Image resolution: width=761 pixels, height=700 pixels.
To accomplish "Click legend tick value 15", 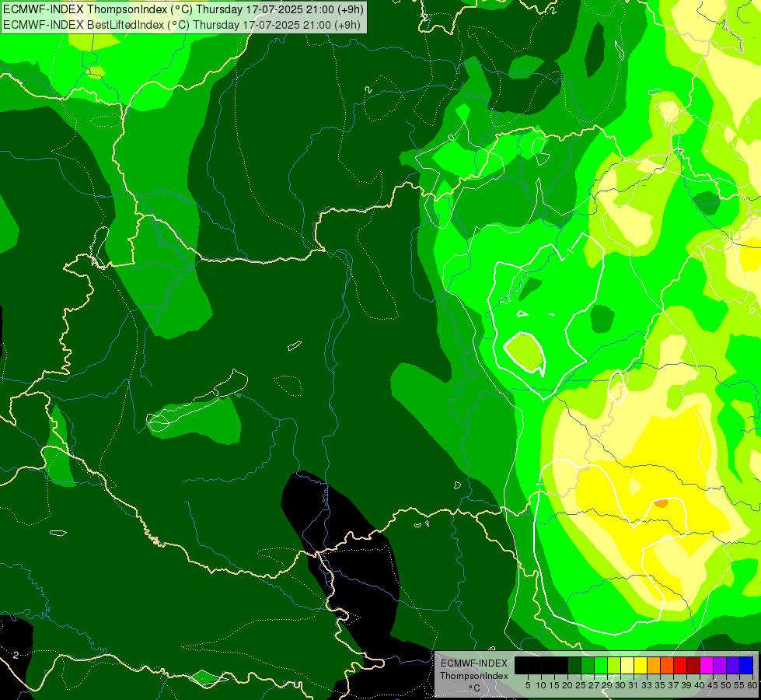I will pyautogui.click(x=555, y=685).
